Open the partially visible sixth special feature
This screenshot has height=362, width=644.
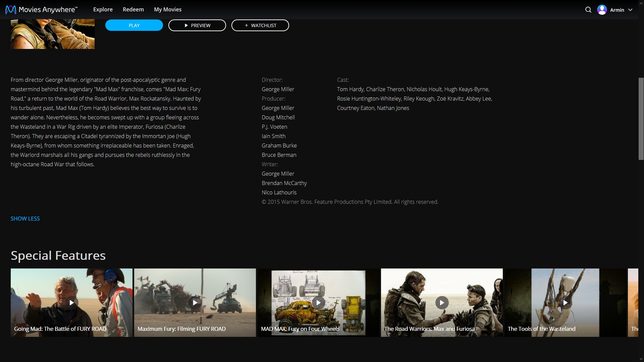tap(633, 303)
